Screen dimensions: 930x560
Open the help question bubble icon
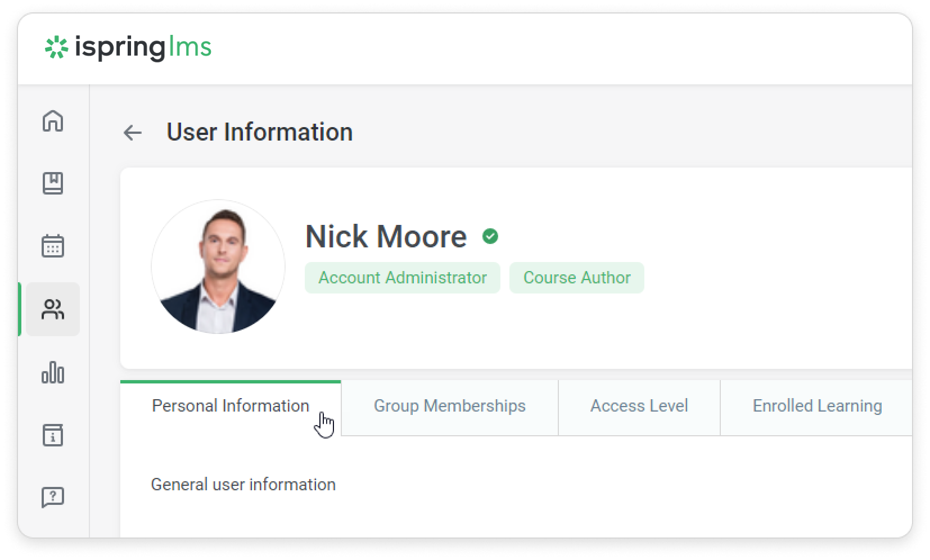tap(53, 497)
